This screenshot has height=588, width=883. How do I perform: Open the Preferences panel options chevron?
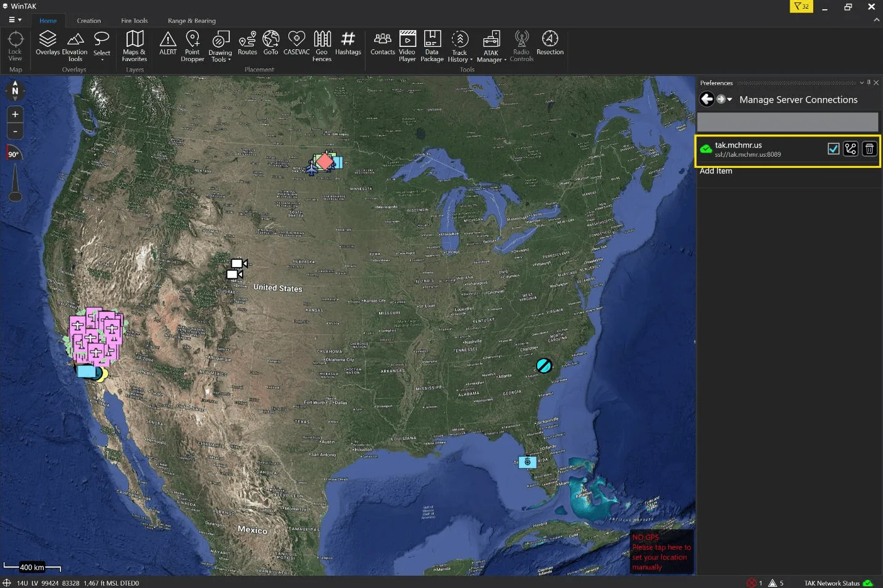[861, 82]
